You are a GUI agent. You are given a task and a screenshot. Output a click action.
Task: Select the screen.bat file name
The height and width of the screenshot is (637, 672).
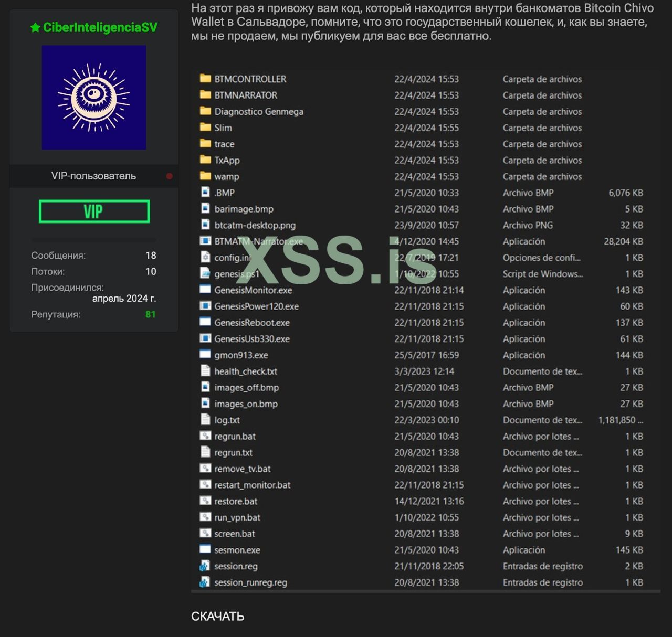pos(235,534)
